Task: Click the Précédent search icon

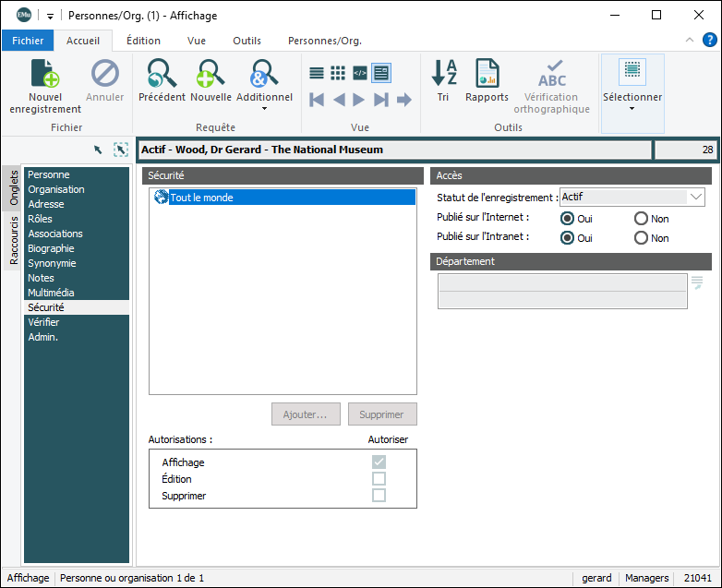Action: [x=162, y=74]
